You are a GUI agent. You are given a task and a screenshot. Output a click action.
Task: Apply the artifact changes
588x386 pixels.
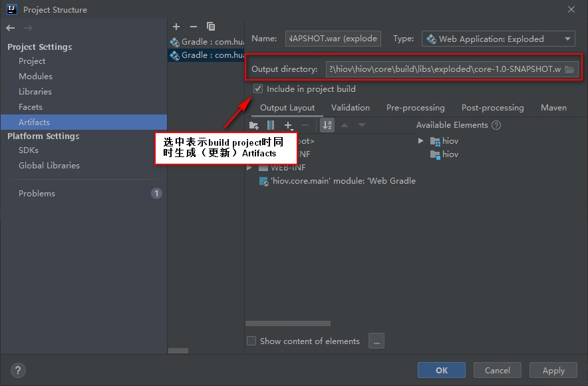click(553, 370)
